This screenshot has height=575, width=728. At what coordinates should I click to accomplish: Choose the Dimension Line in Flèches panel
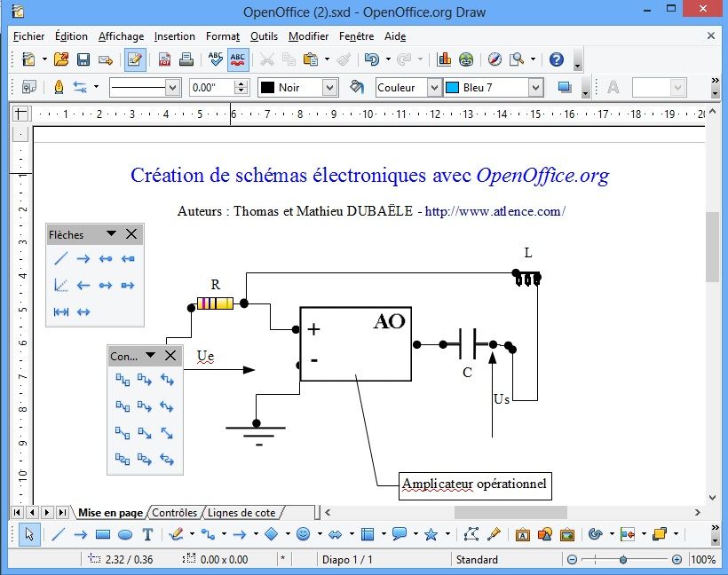(61, 311)
